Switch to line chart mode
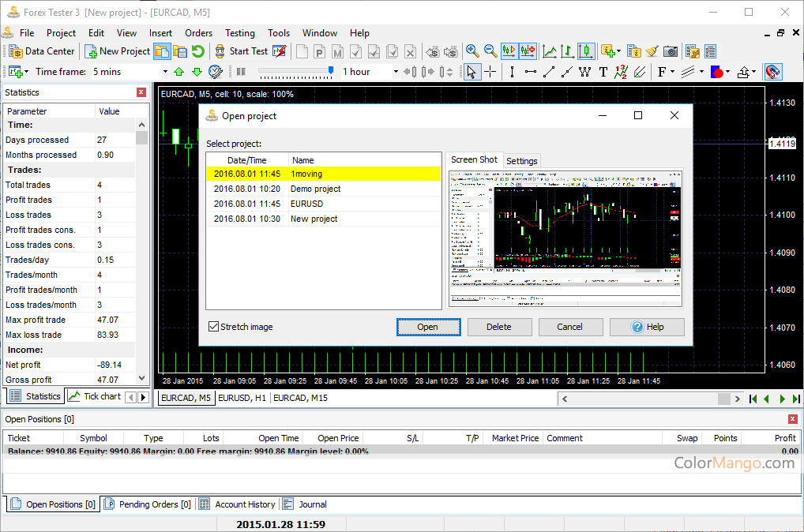The image size is (804, 532). tap(550, 51)
